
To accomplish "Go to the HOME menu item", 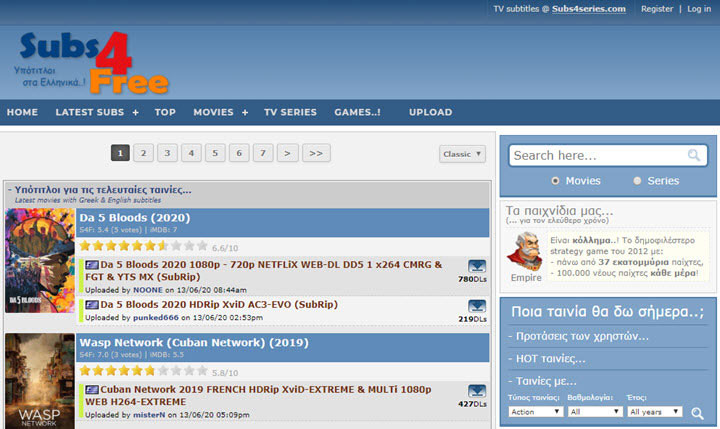I will (22, 112).
